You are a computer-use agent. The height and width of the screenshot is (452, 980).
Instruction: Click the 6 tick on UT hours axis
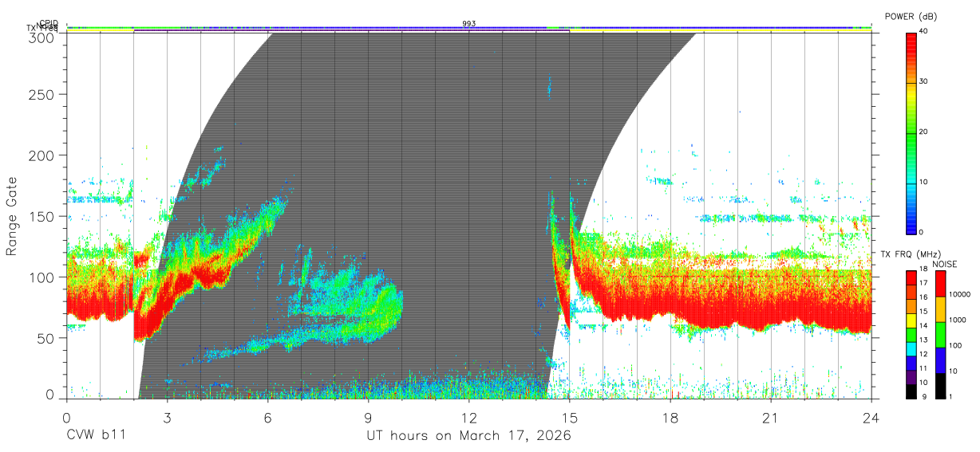[267, 417]
